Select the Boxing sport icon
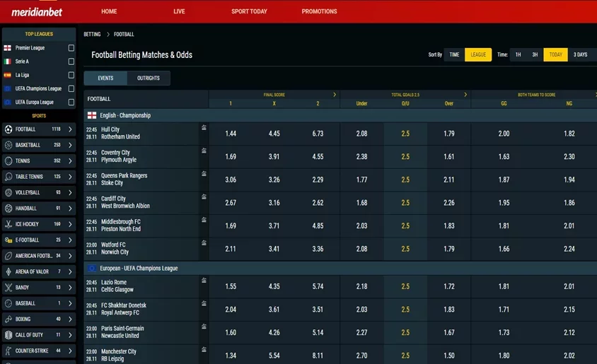597x364 pixels. click(x=8, y=319)
